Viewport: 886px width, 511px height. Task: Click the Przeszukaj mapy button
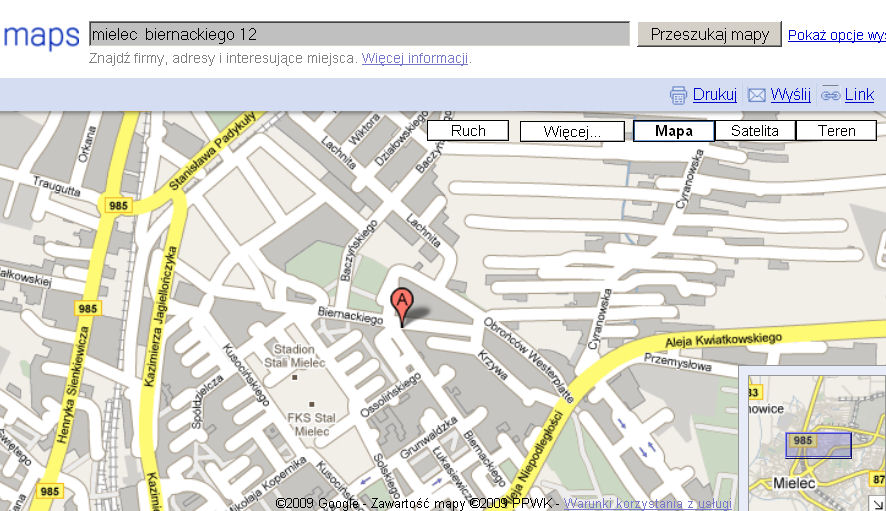[x=710, y=34]
